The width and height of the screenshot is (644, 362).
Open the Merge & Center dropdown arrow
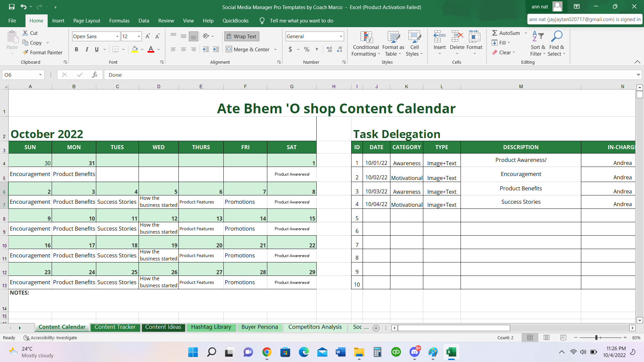pyautogui.click(x=275, y=49)
